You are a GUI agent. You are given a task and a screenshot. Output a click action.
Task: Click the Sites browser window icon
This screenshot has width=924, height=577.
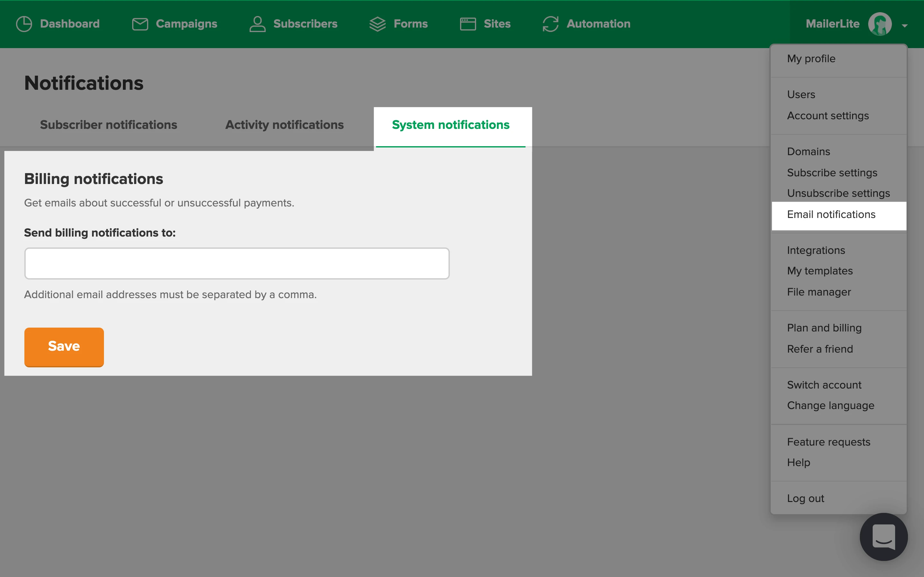tap(468, 24)
